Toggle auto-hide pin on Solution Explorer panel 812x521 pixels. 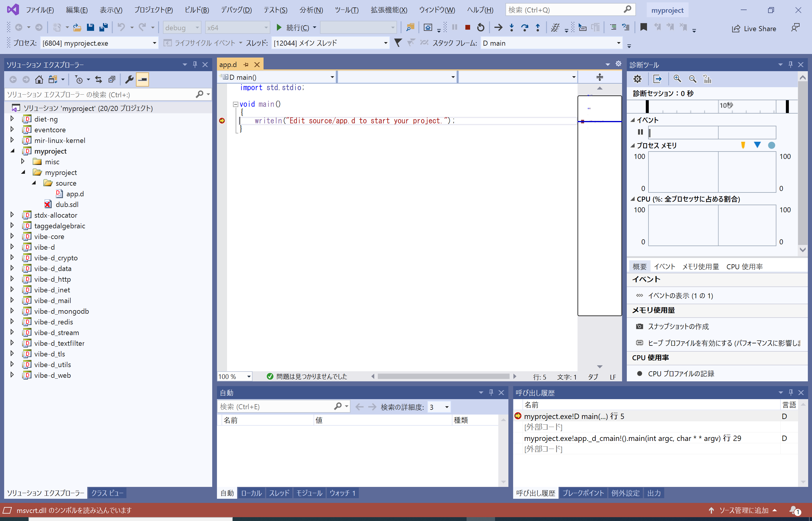[195, 64]
